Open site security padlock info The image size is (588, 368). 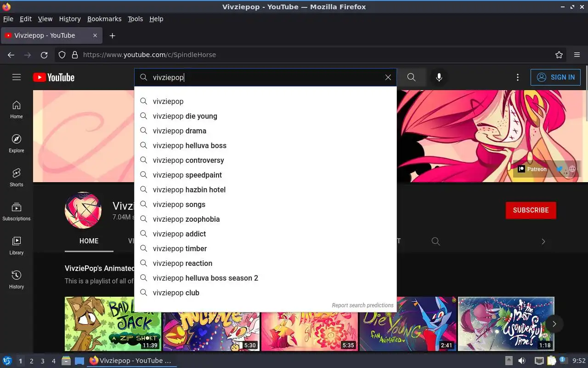pyautogui.click(x=75, y=55)
